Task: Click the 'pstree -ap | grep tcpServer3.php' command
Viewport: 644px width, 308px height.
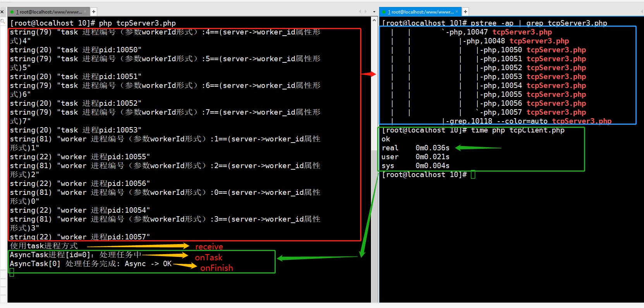Action: coord(539,23)
